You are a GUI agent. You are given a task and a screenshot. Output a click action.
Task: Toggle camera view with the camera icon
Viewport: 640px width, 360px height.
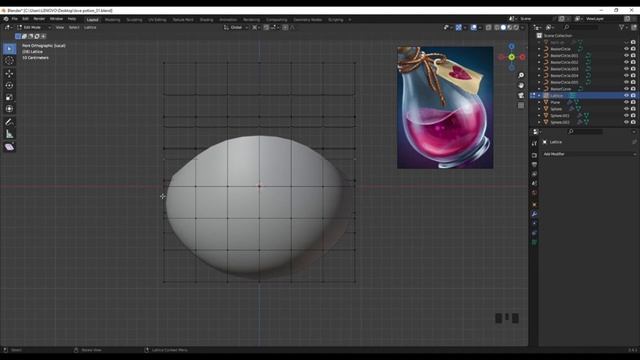pyautogui.click(x=521, y=95)
